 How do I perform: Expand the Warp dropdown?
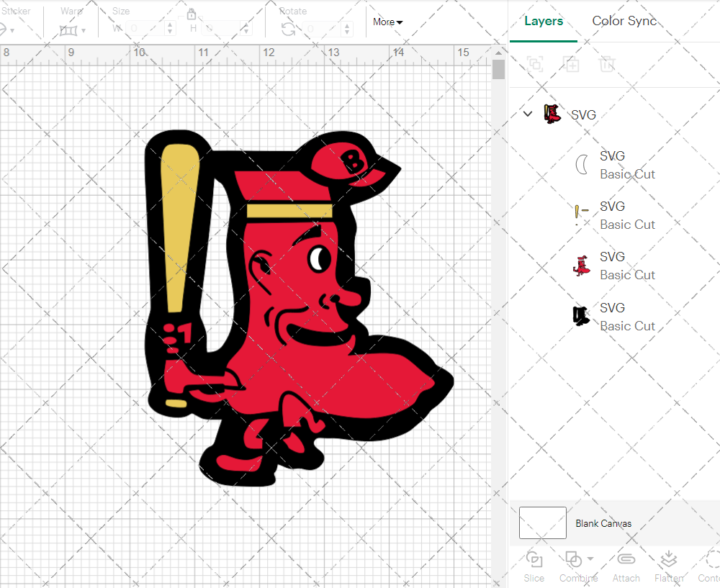tap(84, 30)
